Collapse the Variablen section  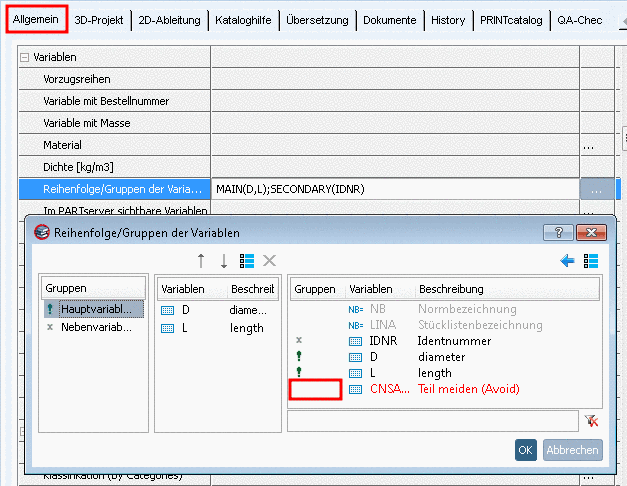pos(24,57)
